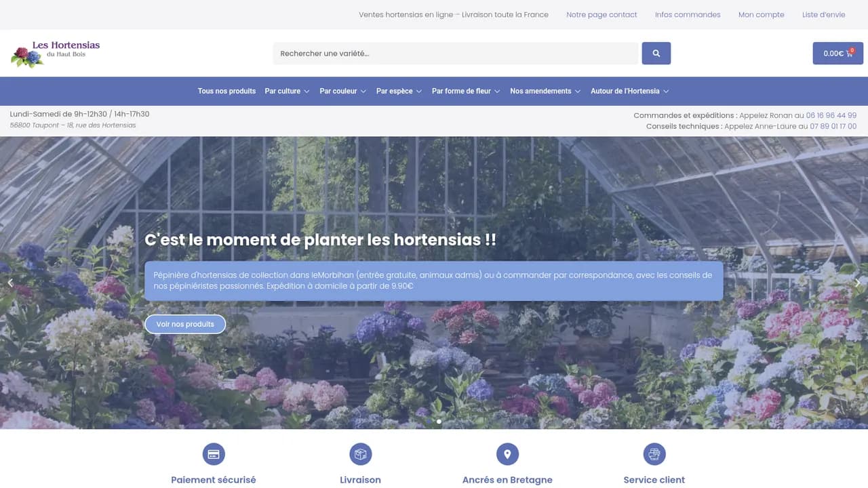This screenshot has height=488, width=868.
Task: Click the address 56800 Taupont – 18, rue des Hortensias
Action: click(x=73, y=125)
